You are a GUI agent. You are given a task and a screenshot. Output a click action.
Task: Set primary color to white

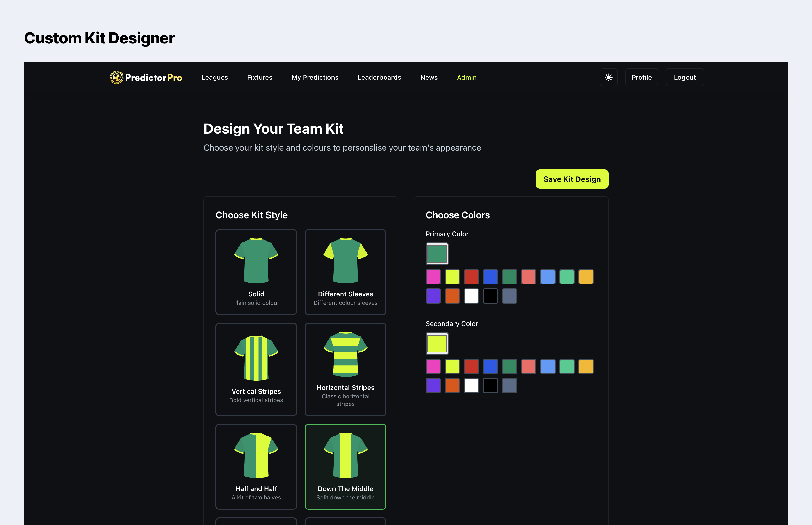point(471,296)
